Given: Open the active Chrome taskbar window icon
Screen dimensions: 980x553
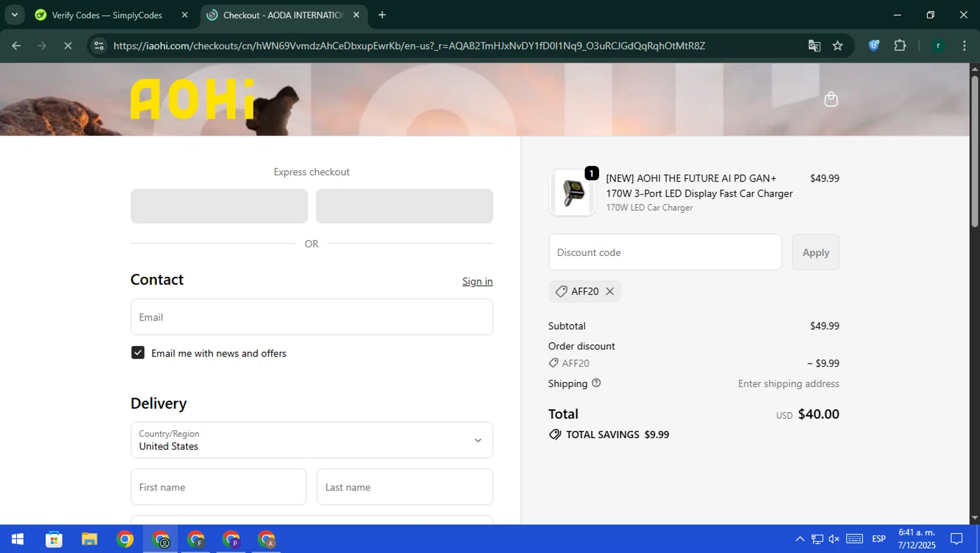Looking at the screenshot, I should pos(160,539).
